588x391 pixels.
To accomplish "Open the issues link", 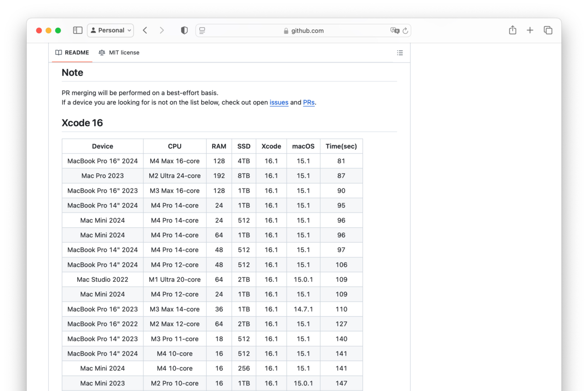I will 279,102.
